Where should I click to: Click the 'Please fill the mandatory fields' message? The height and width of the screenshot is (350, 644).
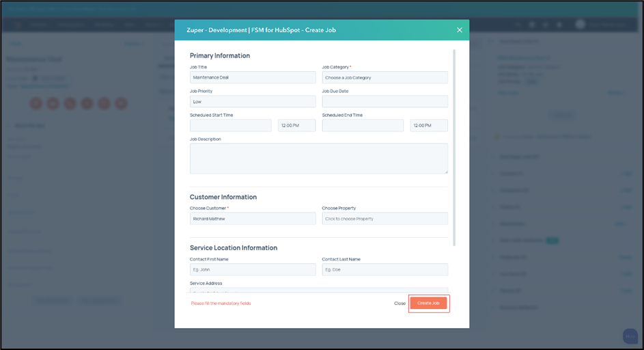(x=221, y=303)
